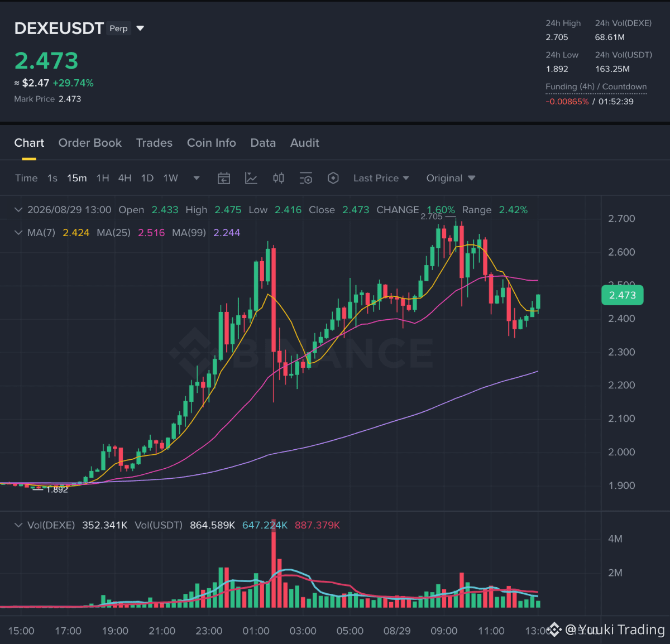Screen dimensions: 670x644
Task: Expand more time intervals dropdown arrow
Action: [197, 178]
